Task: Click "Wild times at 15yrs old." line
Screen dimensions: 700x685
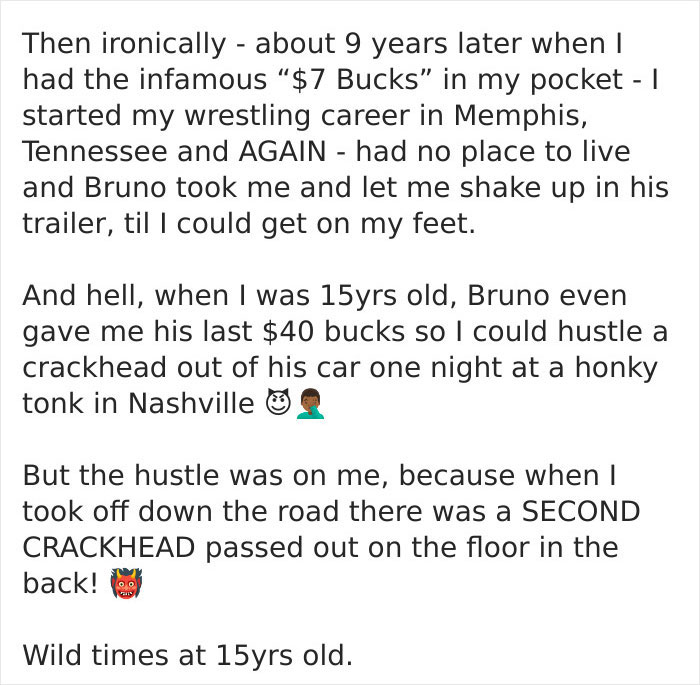Action: pos(188,655)
